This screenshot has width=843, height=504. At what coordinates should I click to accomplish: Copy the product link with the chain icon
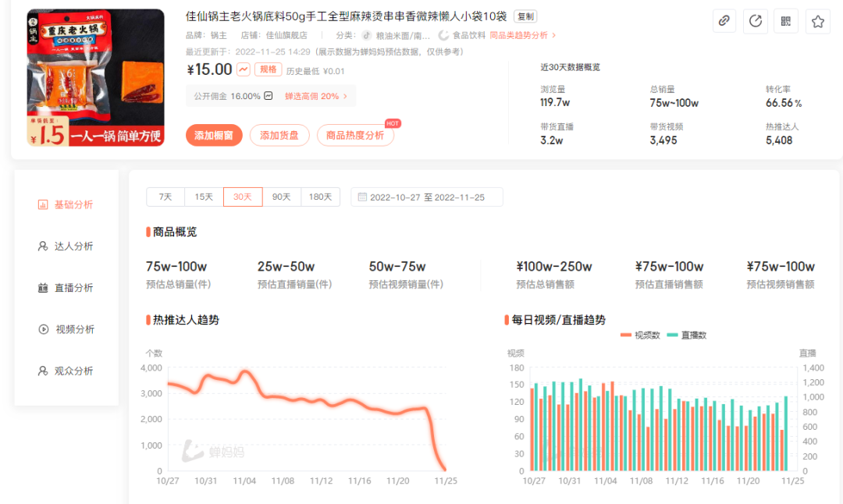coord(724,21)
